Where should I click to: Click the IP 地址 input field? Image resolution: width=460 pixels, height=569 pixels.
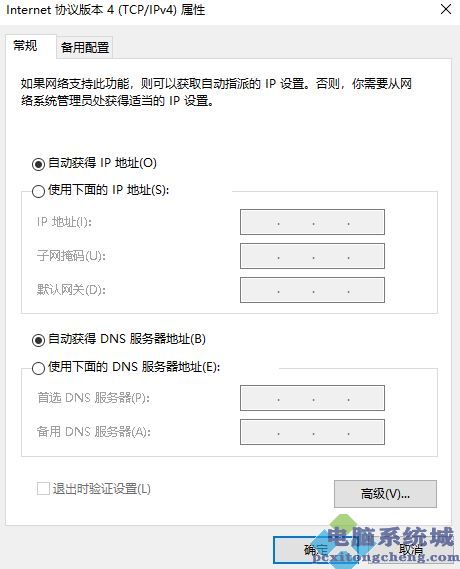pos(312,222)
